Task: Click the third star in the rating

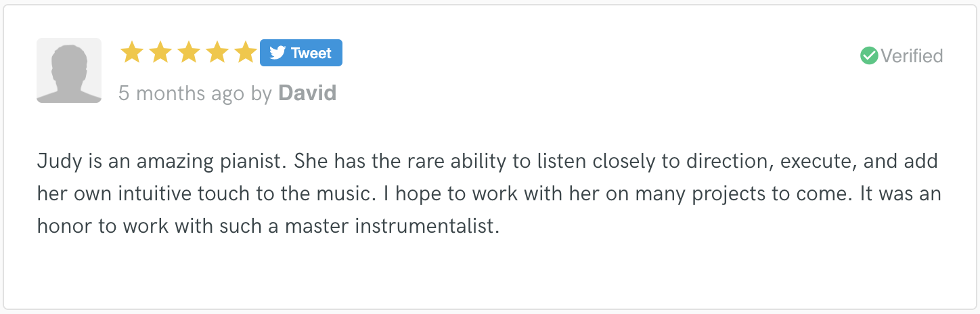Action: 188,53
